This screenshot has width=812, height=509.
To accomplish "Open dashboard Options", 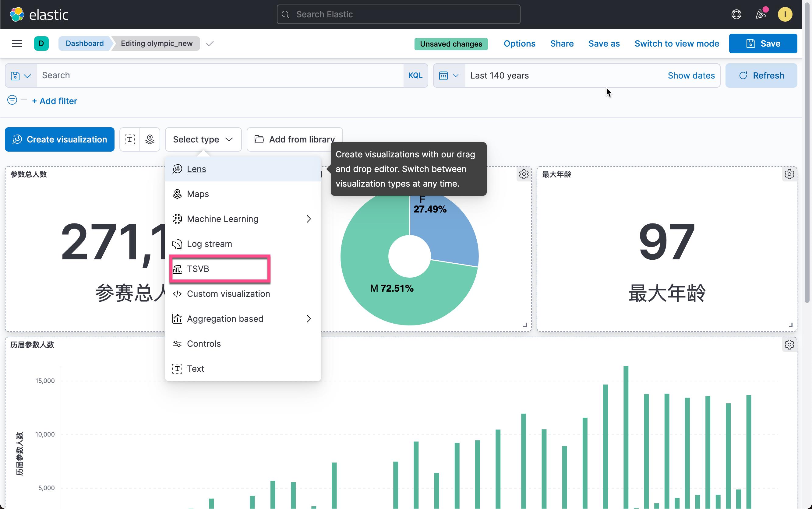I will click(519, 44).
